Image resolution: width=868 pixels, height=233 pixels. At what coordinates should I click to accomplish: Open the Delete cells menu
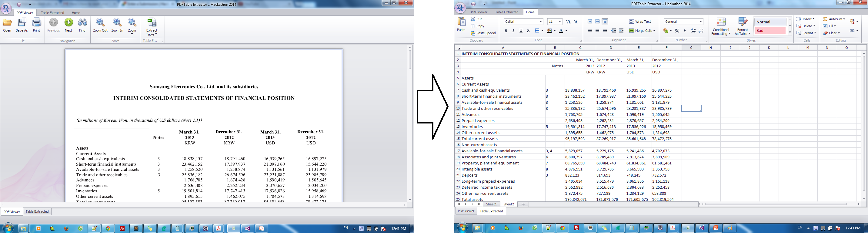coord(806,26)
